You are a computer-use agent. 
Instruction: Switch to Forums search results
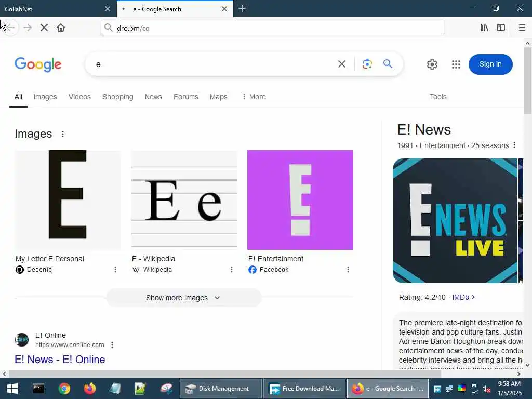(186, 97)
